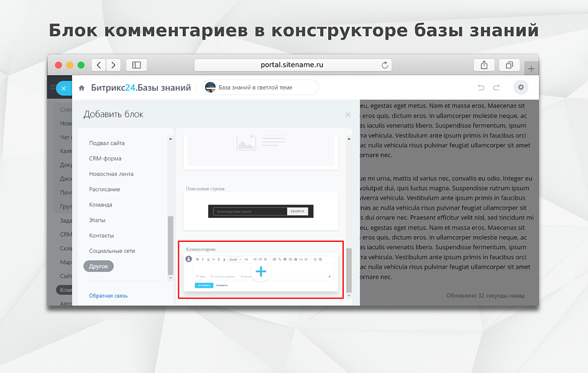Toggle bold formatting in the comment editor
This screenshot has width=588, height=373.
198,259
